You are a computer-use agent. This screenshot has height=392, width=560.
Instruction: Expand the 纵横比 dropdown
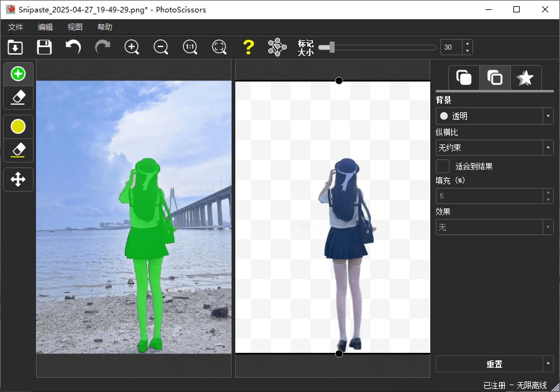coord(494,148)
